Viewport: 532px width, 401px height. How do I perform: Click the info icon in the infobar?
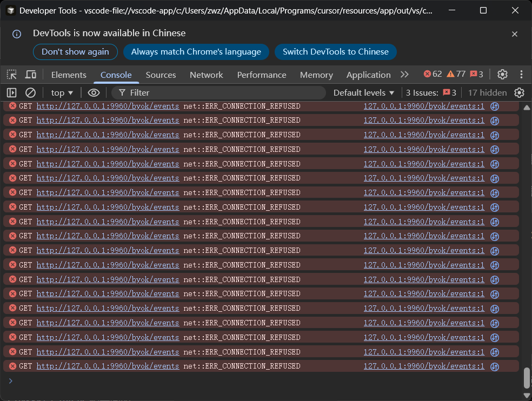17,34
